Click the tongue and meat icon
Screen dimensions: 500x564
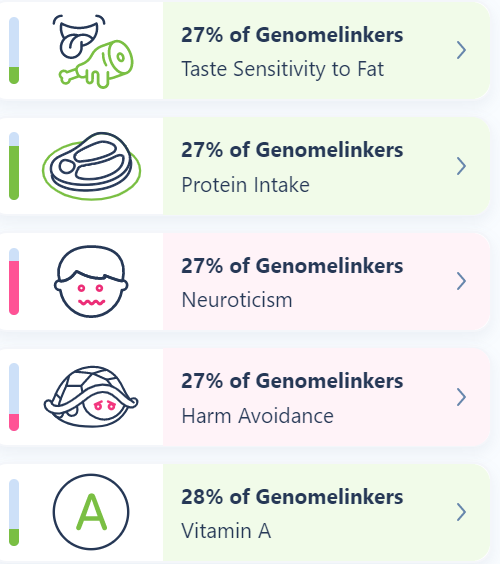(93, 51)
